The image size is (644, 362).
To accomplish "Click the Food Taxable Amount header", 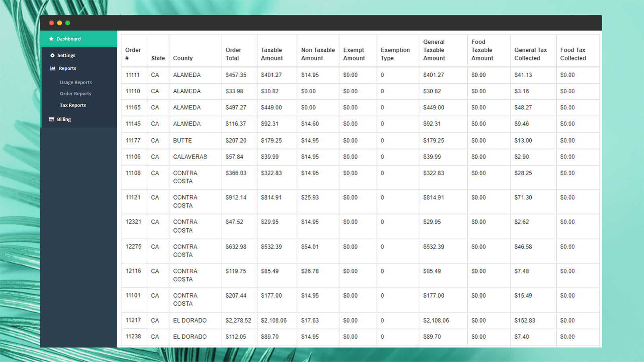I will (482, 50).
